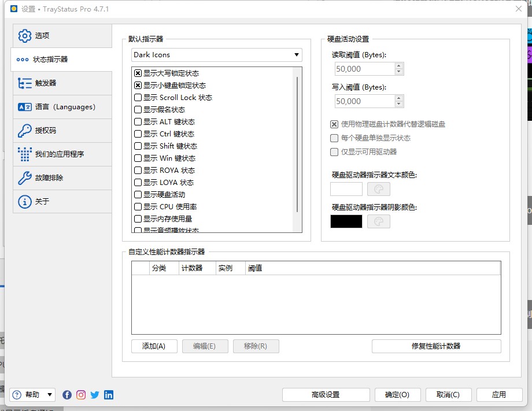
Task: Enable 显示 Shift 键状态
Action: [x=138, y=146]
